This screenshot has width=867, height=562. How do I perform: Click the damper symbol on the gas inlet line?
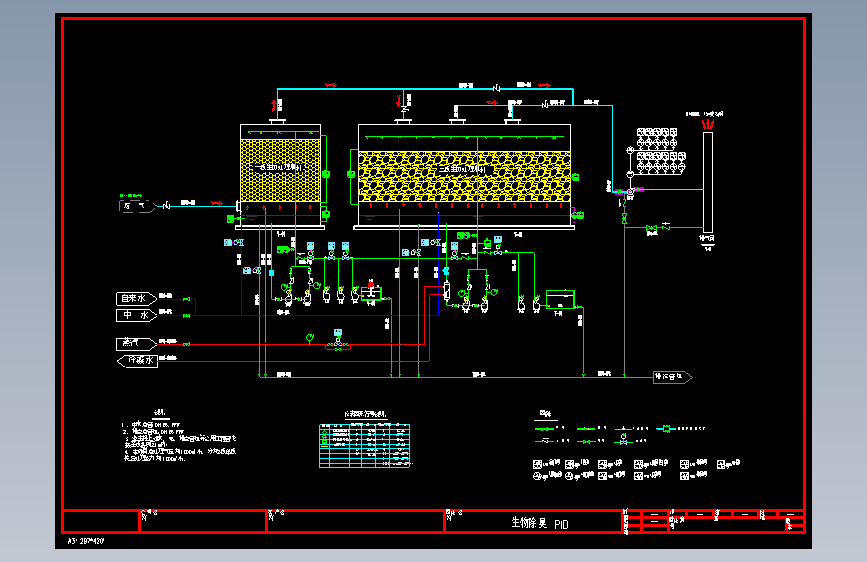(166, 206)
